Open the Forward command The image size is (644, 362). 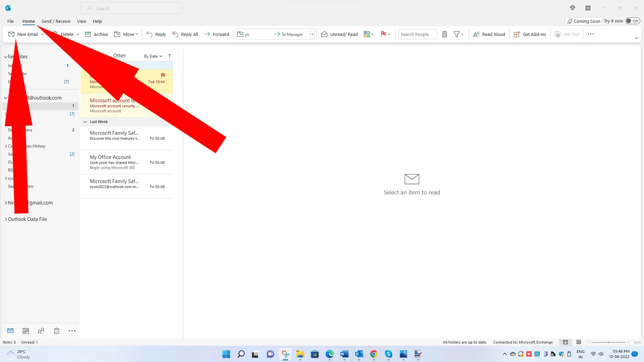click(x=216, y=34)
